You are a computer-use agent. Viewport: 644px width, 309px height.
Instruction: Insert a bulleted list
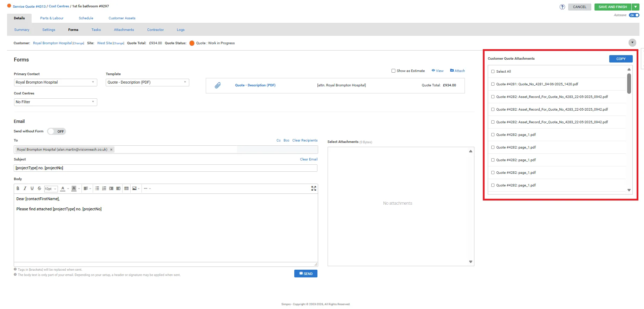pos(97,189)
